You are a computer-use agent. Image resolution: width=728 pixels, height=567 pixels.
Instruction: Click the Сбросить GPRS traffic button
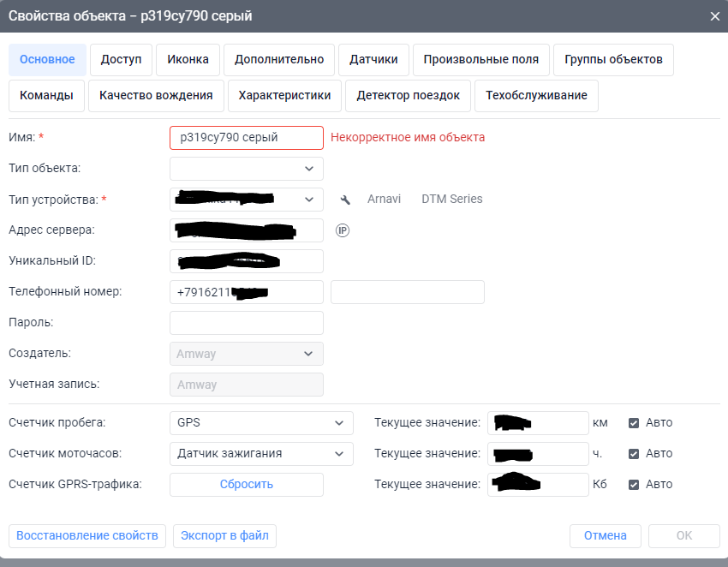click(x=247, y=484)
